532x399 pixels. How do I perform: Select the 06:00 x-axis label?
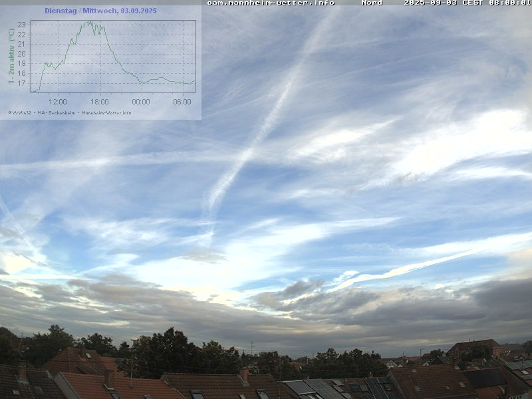click(x=182, y=102)
